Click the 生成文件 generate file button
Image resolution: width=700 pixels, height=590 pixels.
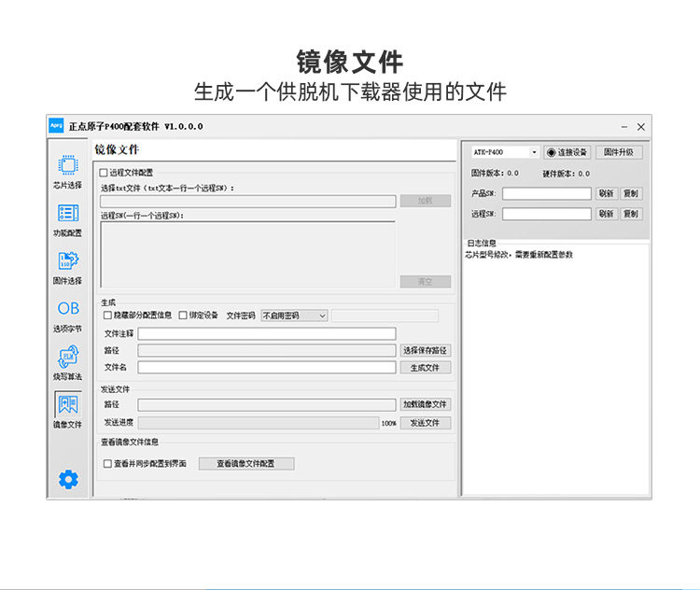pos(426,368)
